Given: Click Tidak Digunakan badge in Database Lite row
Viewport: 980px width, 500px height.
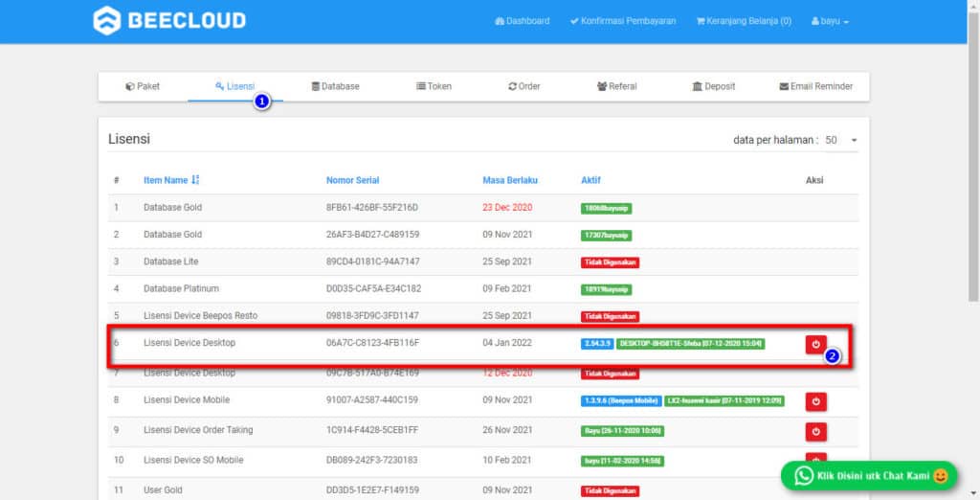Looking at the screenshot, I should pyautogui.click(x=610, y=262).
